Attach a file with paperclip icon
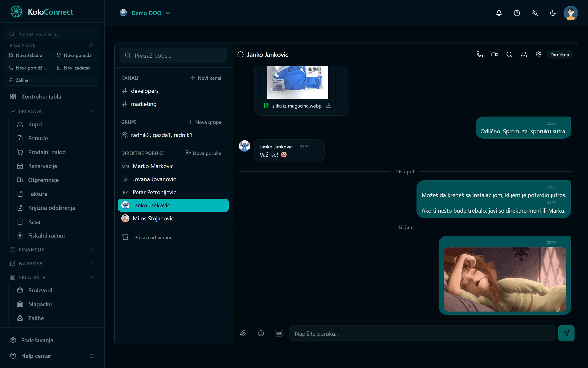The image size is (588, 368). point(243,333)
